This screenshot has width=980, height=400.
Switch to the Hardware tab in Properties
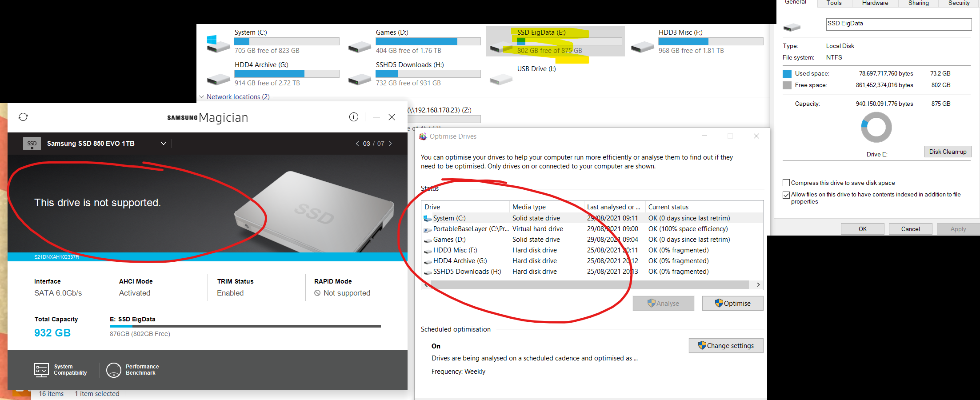coord(875,3)
